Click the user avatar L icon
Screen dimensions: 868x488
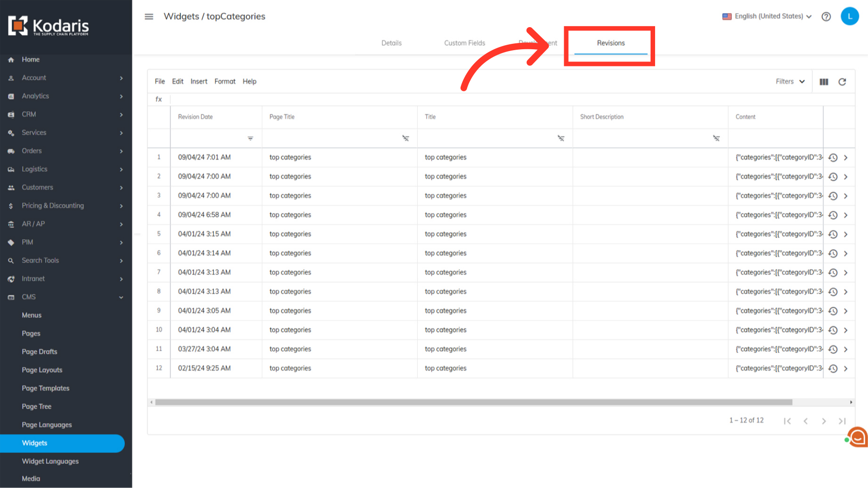(x=849, y=17)
